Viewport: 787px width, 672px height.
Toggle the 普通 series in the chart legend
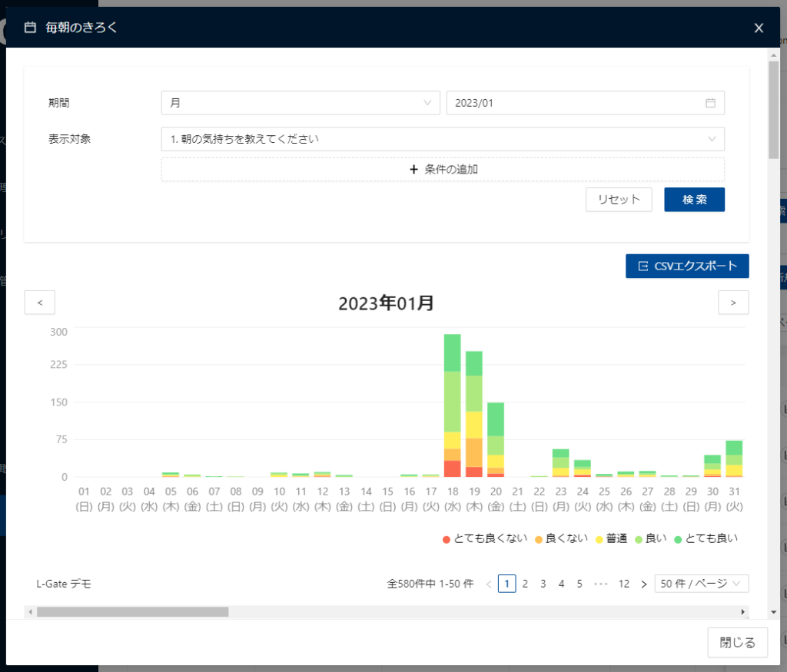tap(611, 538)
